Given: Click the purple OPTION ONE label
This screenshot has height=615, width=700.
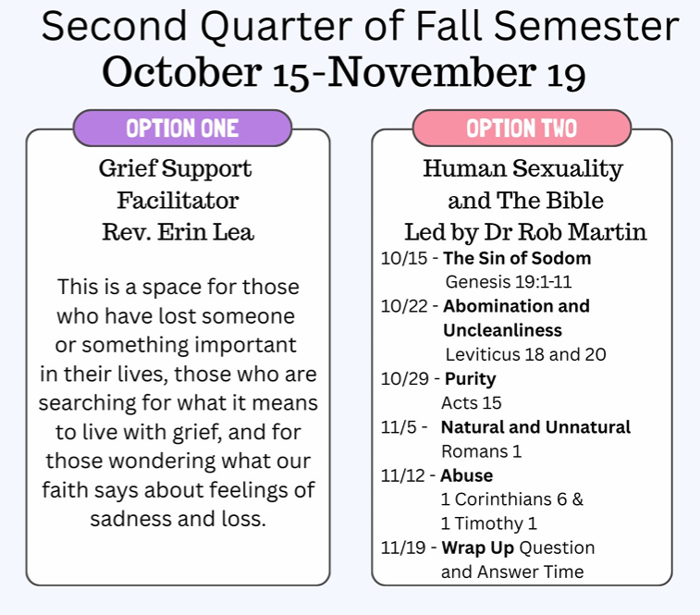Looking at the screenshot, I should click(182, 128).
